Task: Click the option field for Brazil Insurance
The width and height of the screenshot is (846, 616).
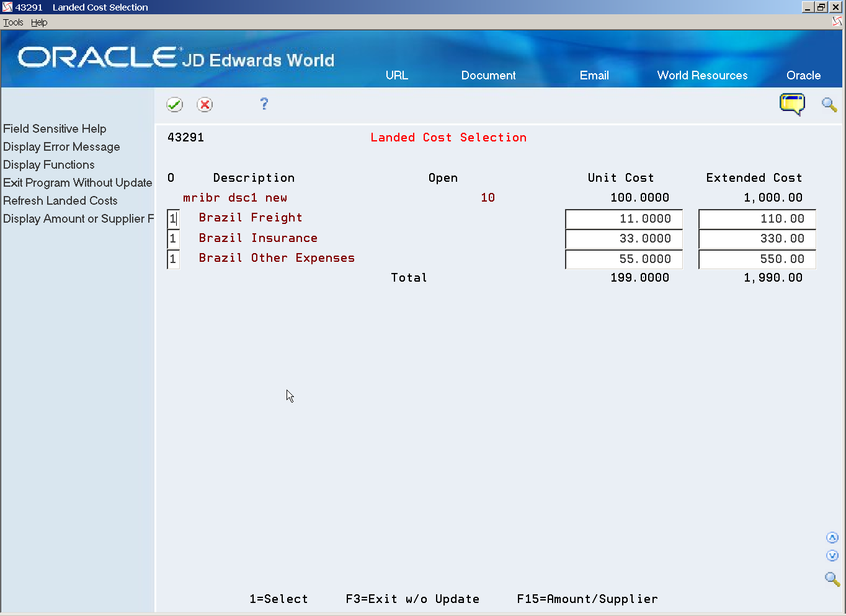Action: pos(173,239)
